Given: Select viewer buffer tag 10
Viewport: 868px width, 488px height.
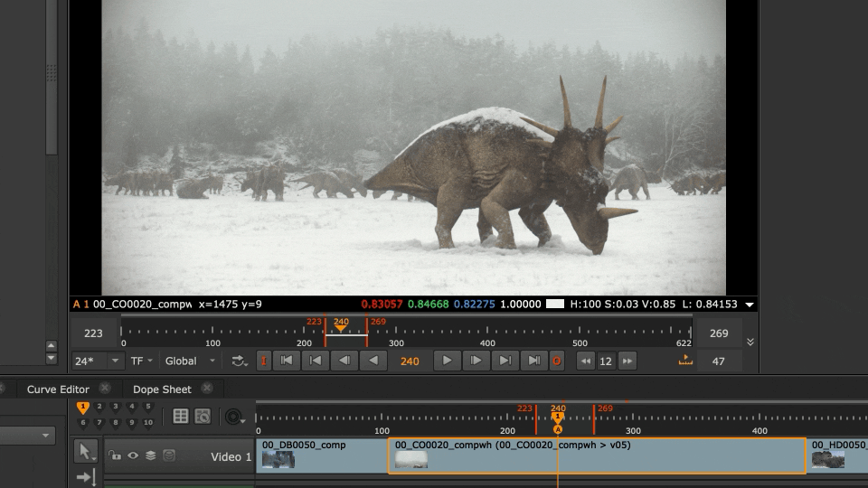Looking at the screenshot, I should point(147,423).
